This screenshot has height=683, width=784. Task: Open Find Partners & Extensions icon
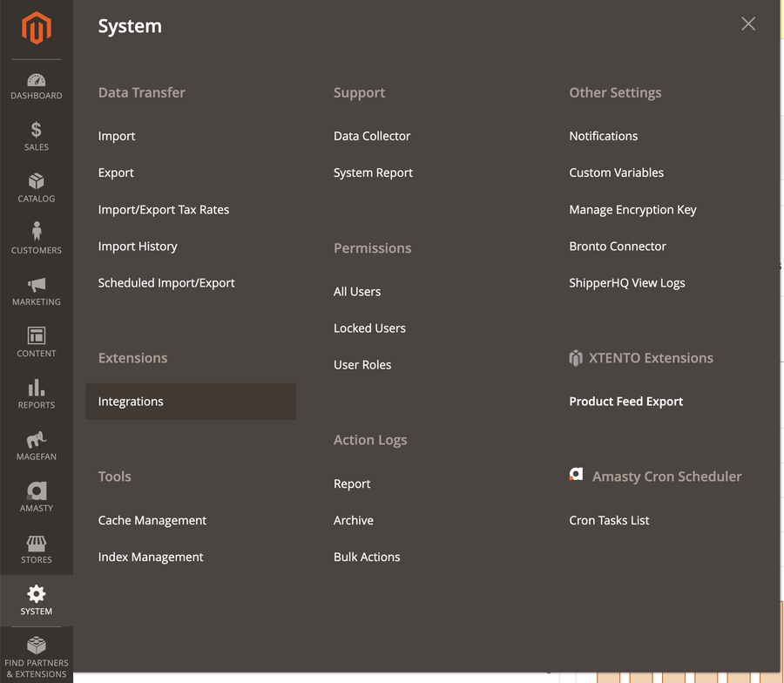click(x=37, y=646)
